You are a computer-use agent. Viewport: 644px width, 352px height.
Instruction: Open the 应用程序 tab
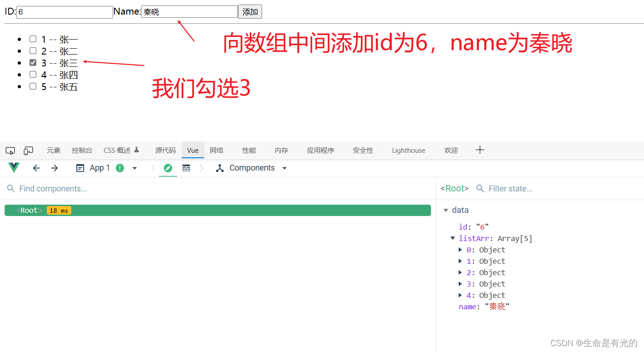click(x=321, y=151)
